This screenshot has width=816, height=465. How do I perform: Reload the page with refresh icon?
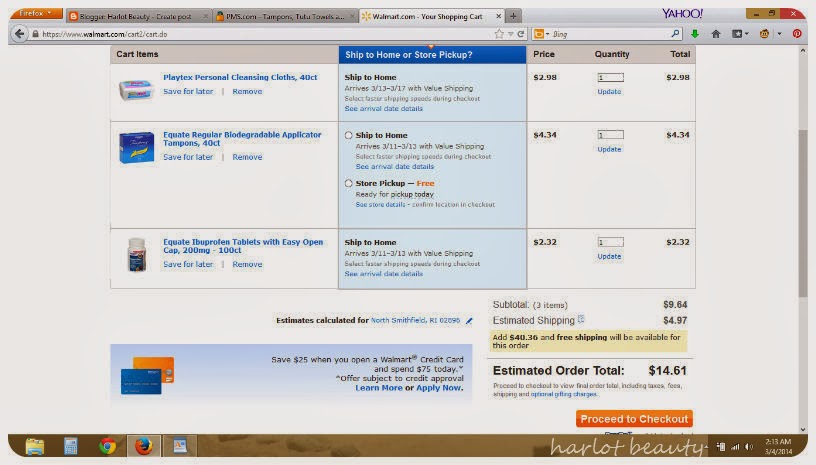[520, 34]
